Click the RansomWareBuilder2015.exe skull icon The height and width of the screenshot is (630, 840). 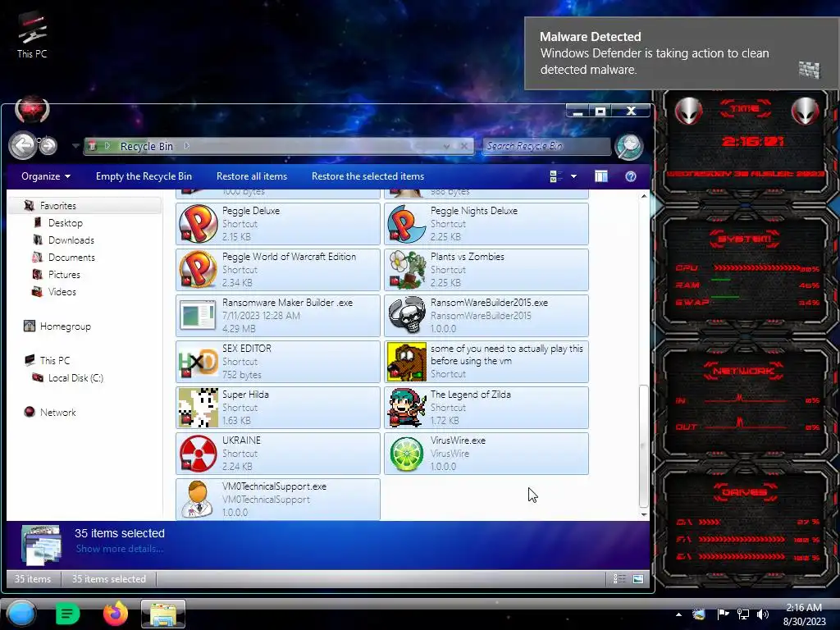[407, 316]
